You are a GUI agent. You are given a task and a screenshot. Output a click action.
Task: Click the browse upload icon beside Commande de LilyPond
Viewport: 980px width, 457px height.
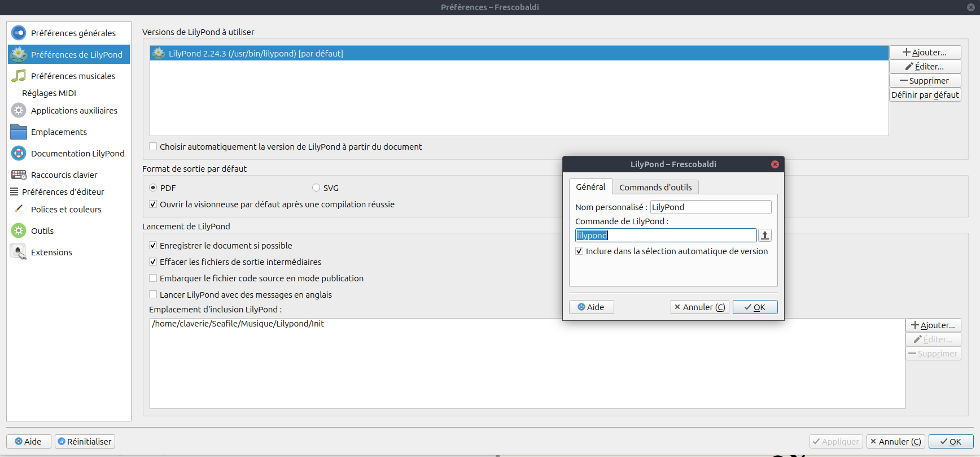point(765,235)
